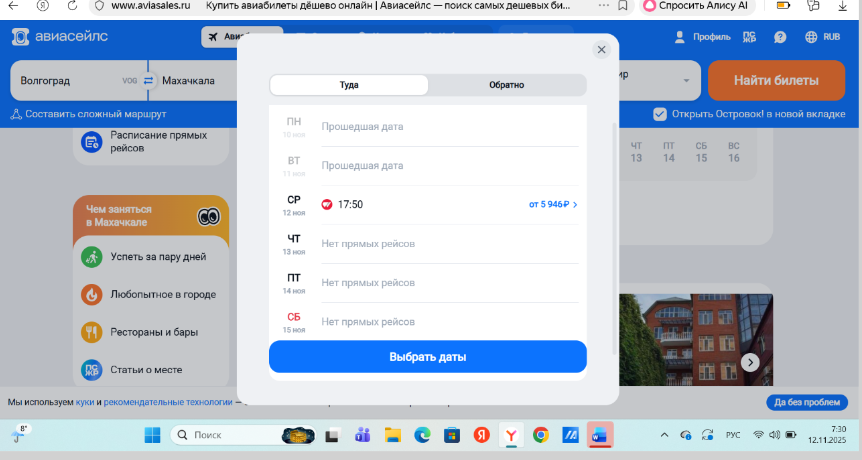Screen dimensions: 862x460
Task: Open Task View on the taskbar
Action: point(332,435)
